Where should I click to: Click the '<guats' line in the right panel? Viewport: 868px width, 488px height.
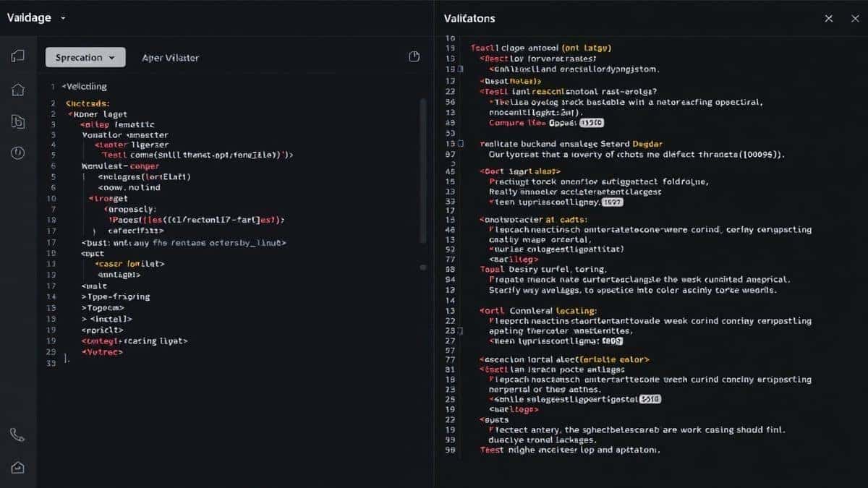494,419
